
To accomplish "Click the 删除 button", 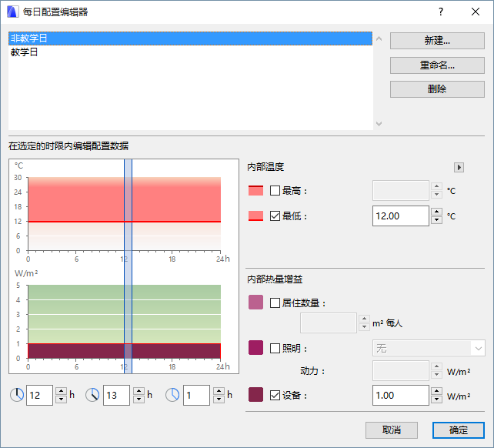I will click(437, 89).
